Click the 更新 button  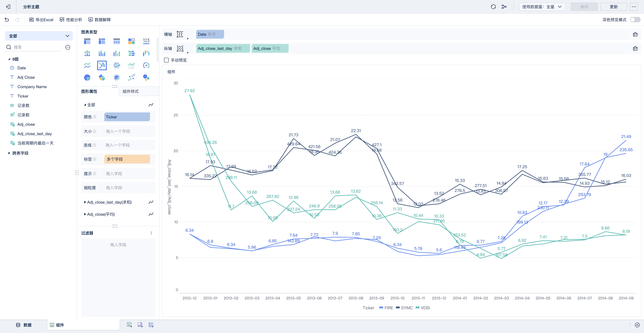point(613,7)
